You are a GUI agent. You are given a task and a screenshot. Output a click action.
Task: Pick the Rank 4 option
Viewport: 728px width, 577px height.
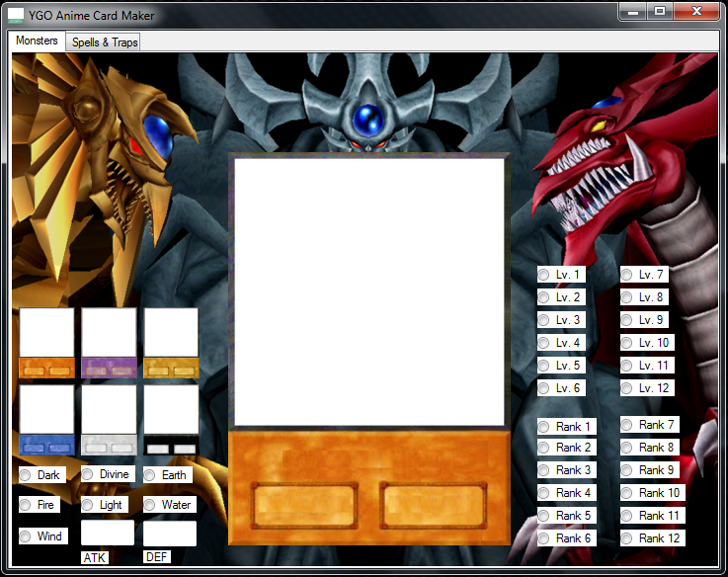567,492
